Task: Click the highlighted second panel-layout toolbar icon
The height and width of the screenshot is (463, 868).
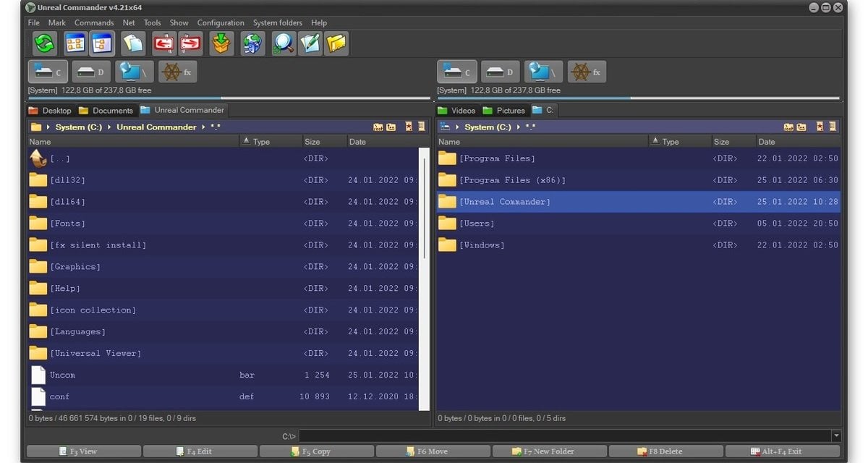Action: [x=102, y=43]
